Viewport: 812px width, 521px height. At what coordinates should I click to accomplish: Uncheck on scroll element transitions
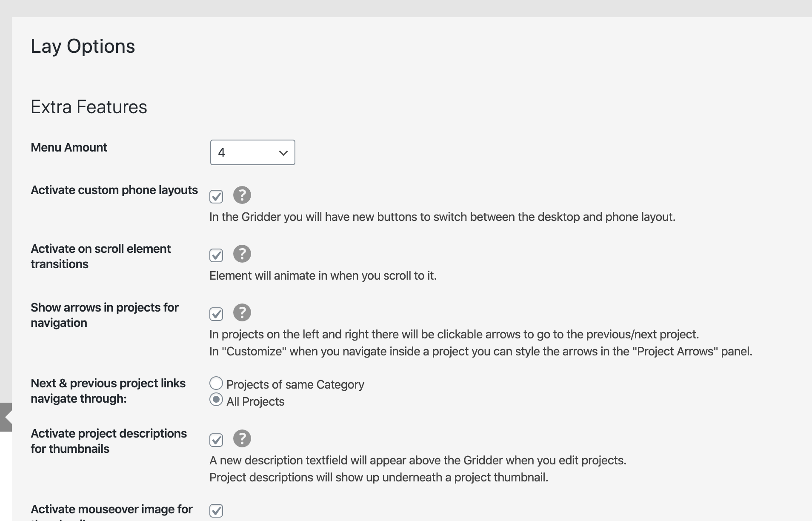click(216, 255)
